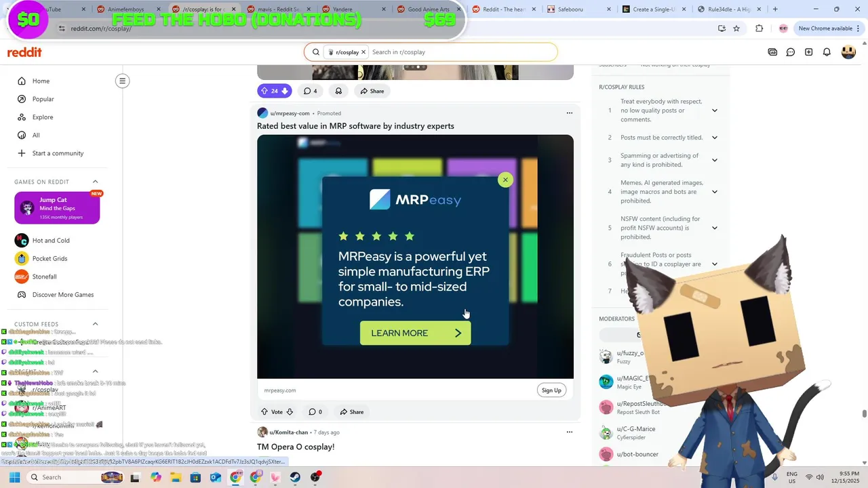868x488 pixels.
Task: Open the 4 comments on top post
Action: click(x=310, y=91)
